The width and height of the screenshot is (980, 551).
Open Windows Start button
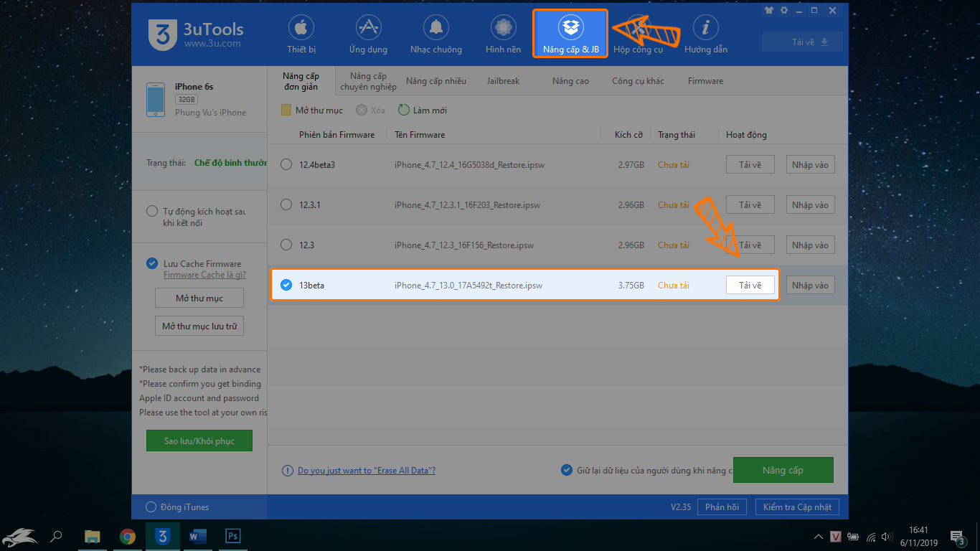(x=19, y=536)
